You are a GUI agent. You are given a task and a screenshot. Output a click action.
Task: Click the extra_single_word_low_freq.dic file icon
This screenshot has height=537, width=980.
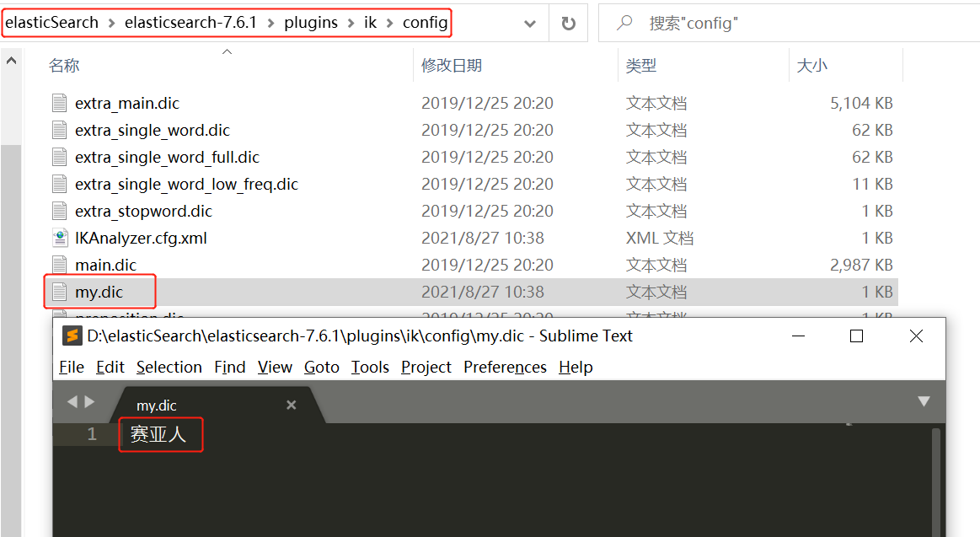59,184
